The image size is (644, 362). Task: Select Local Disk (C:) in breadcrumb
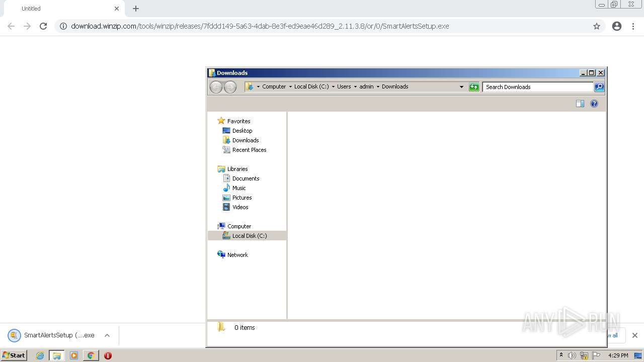pos(311,86)
